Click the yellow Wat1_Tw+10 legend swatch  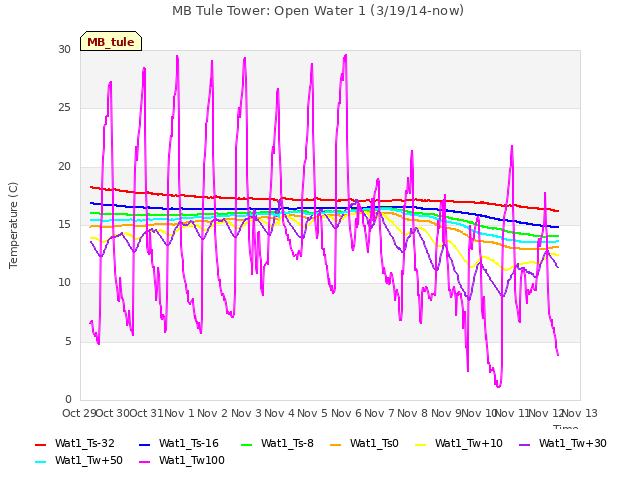[420, 444]
